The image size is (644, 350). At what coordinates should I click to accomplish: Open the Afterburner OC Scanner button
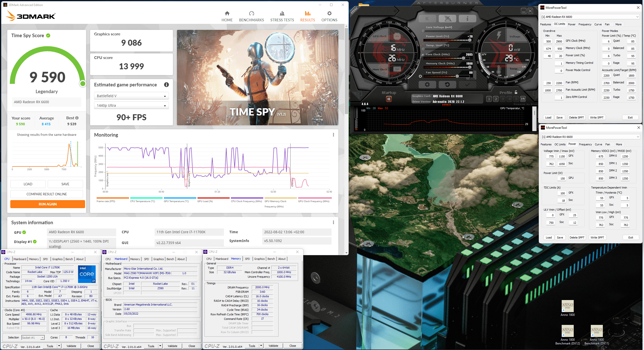tap(447, 19)
